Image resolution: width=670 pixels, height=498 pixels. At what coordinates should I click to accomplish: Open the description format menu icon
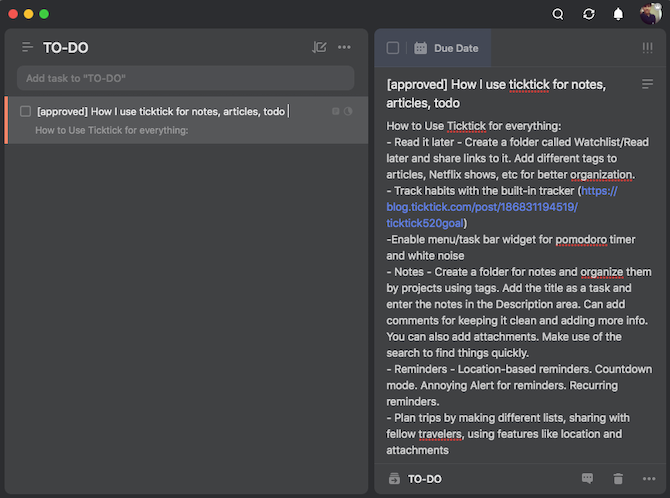click(x=647, y=85)
